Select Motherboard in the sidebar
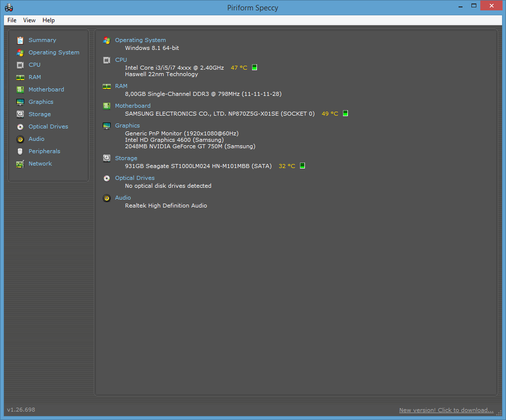The image size is (506, 420). coord(46,89)
